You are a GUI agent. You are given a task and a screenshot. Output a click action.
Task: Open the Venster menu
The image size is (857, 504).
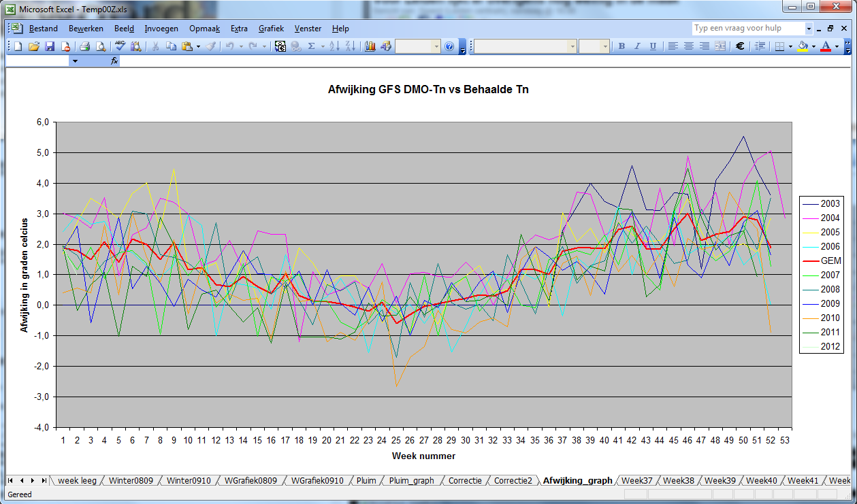tap(309, 29)
